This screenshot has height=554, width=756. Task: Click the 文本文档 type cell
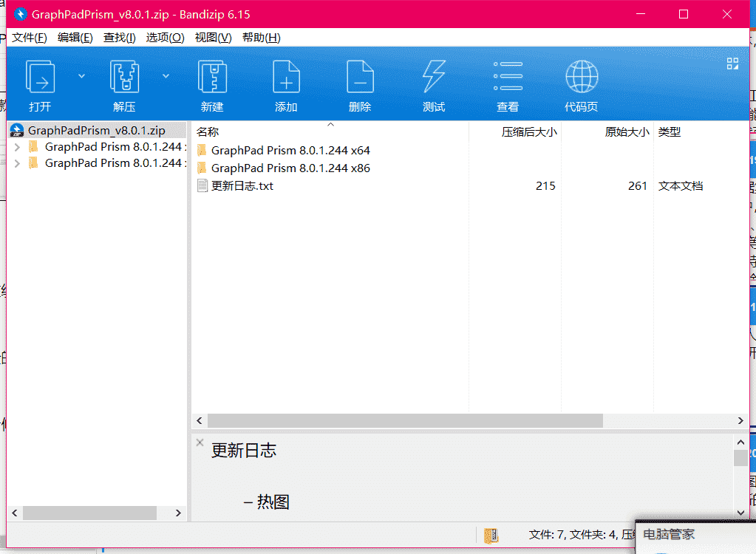click(x=681, y=186)
